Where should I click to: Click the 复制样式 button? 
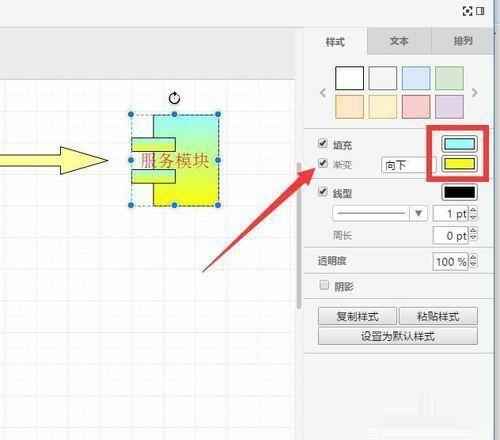357,316
